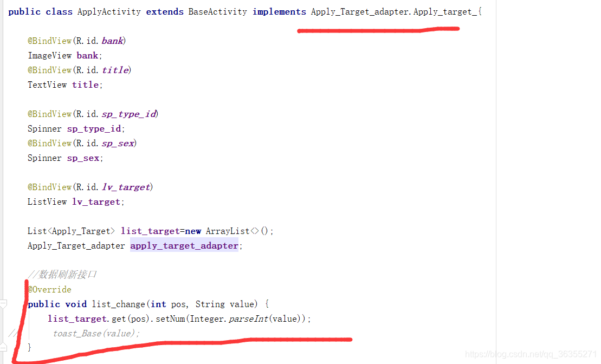This screenshot has height=364, width=601.
Task: Click list_target in the field declaration
Action: pos(150,231)
